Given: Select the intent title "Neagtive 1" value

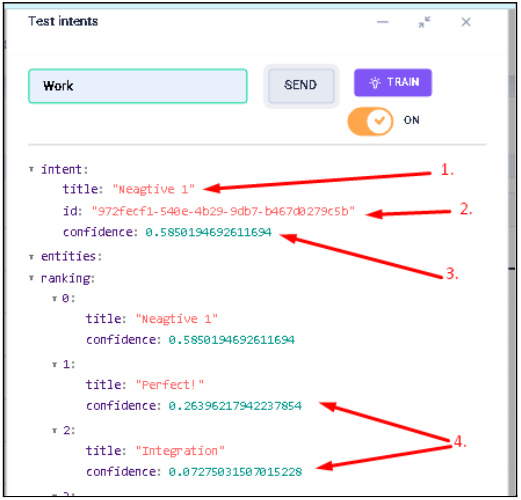Looking at the screenshot, I should point(153,189).
